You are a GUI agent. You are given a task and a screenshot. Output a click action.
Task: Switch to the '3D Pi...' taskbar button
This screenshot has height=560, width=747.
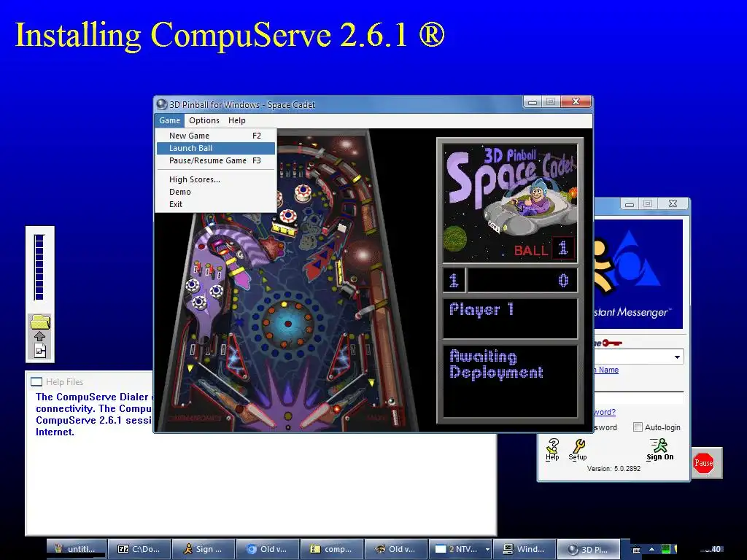[x=589, y=549]
